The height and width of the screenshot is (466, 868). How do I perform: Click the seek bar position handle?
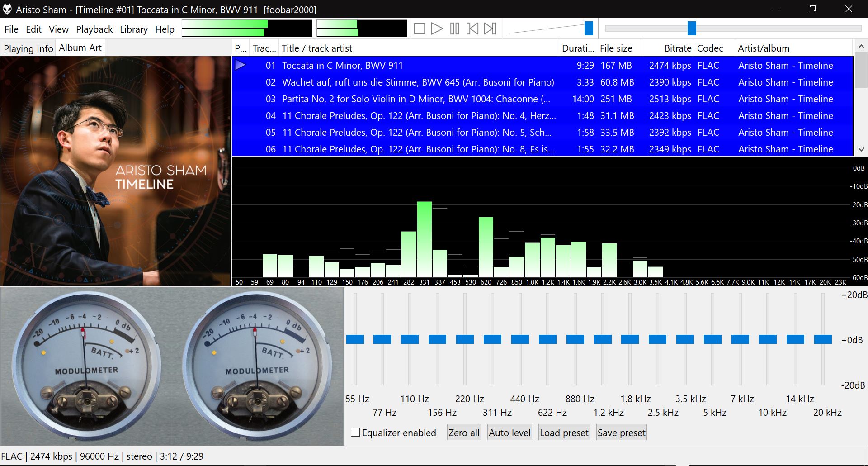pos(692,29)
